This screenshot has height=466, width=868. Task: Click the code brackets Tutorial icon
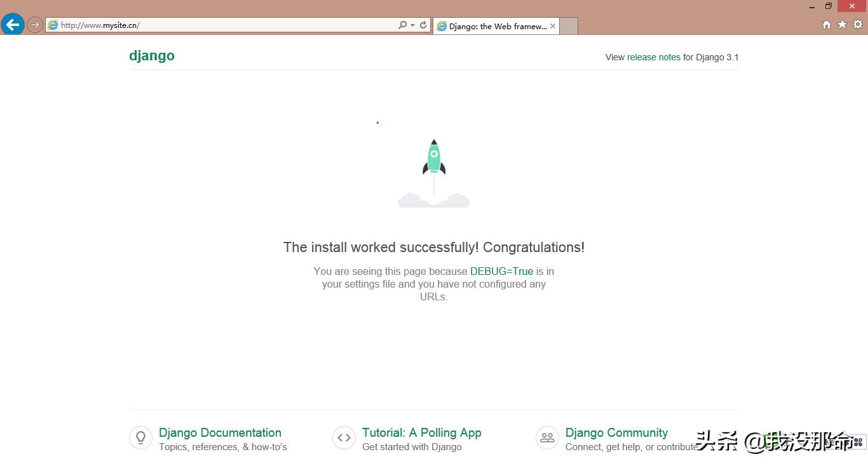(x=344, y=437)
